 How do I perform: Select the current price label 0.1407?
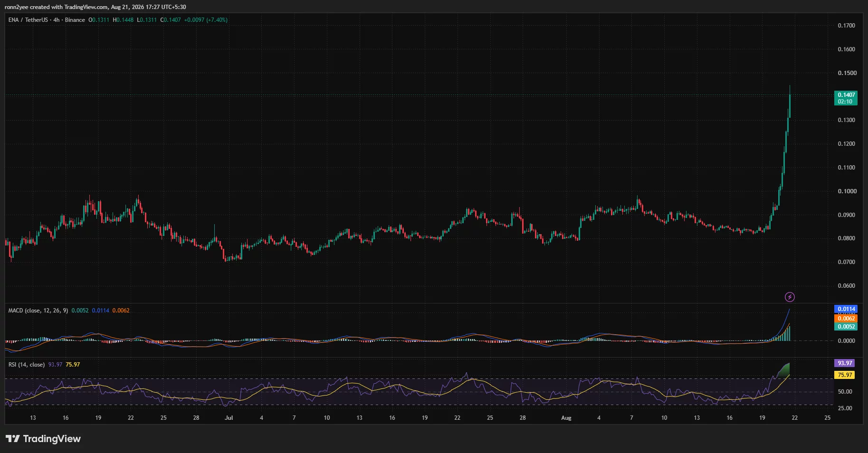tap(846, 95)
